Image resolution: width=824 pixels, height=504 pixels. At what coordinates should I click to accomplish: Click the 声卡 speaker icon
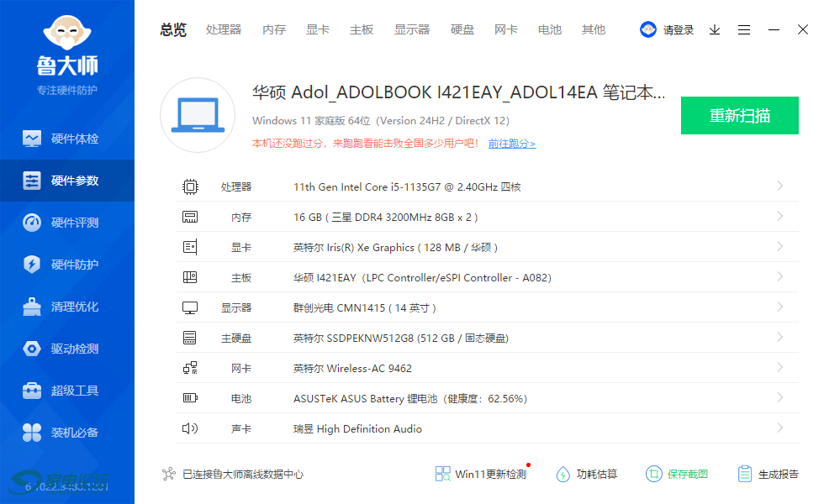[190, 428]
